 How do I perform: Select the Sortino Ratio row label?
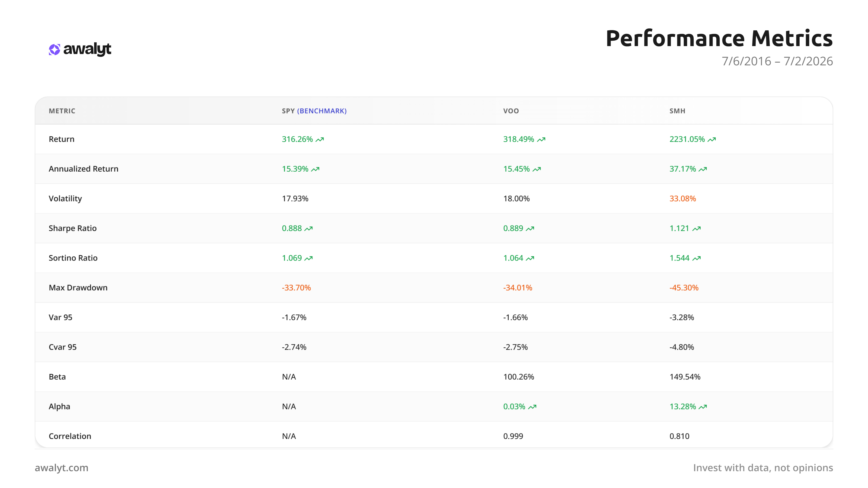point(73,258)
